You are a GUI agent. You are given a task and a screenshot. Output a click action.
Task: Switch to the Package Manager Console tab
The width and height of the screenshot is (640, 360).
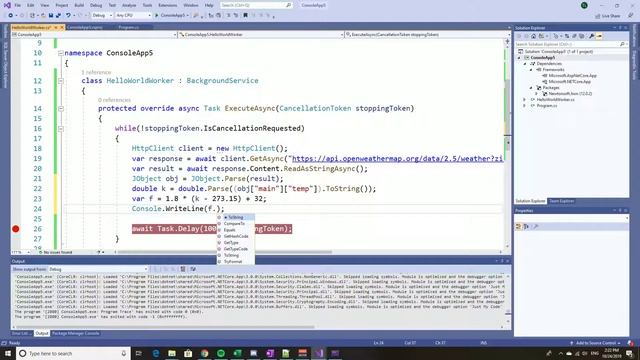point(76,333)
